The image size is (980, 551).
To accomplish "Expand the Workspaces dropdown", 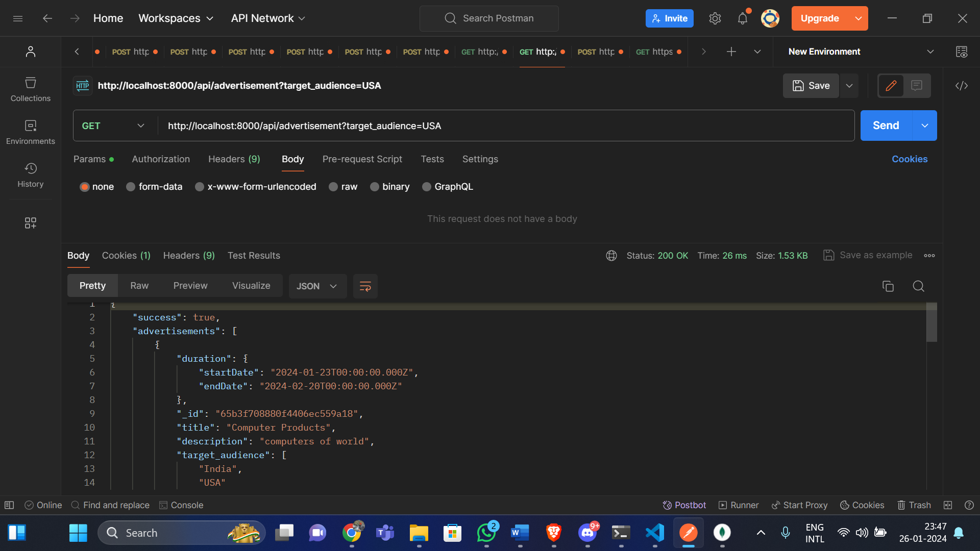I will [176, 18].
